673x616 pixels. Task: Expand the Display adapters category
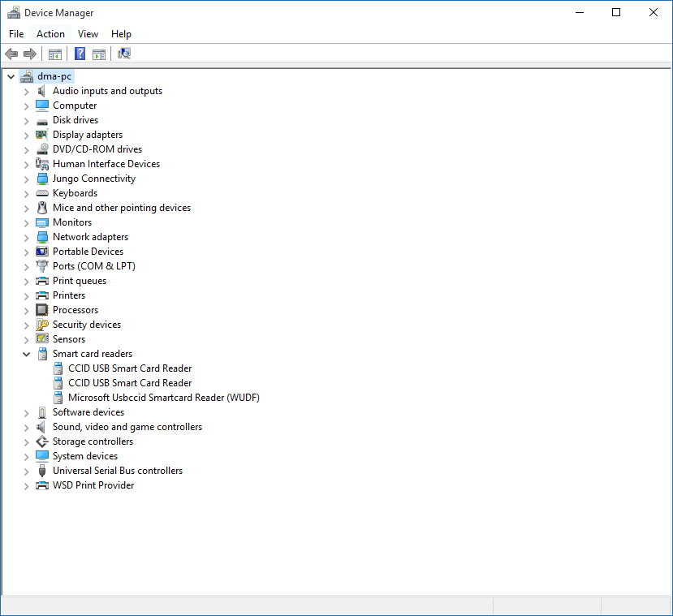click(x=27, y=135)
